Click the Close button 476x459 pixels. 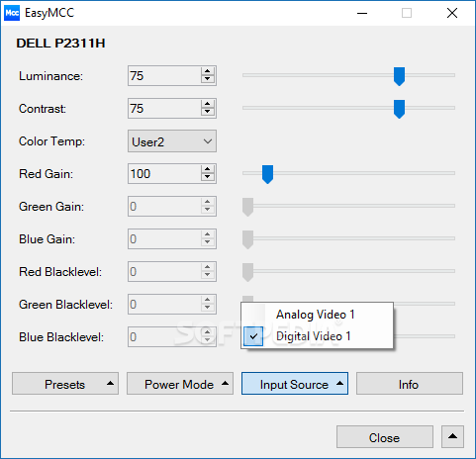click(x=385, y=436)
